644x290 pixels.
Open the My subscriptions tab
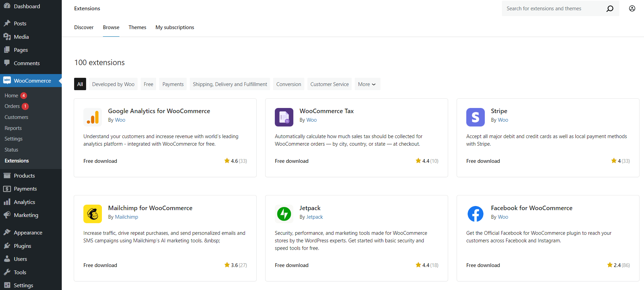[175, 27]
